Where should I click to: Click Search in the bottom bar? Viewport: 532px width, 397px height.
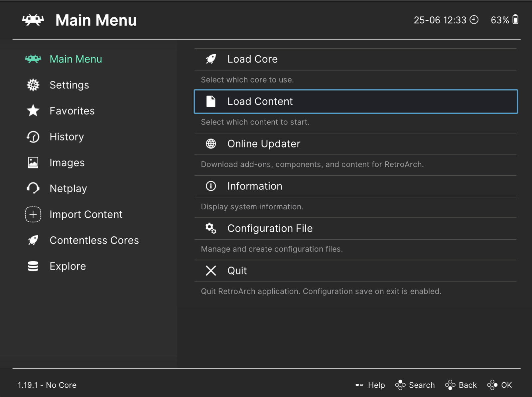(415, 385)
